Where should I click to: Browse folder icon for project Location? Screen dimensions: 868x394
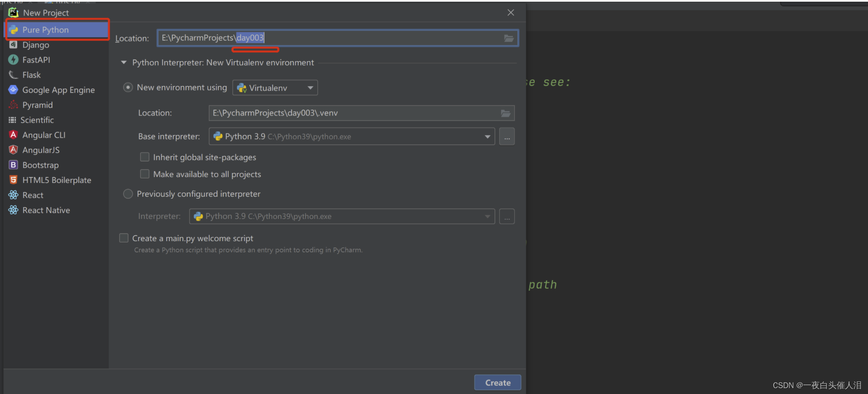click(x=509, y=38)
